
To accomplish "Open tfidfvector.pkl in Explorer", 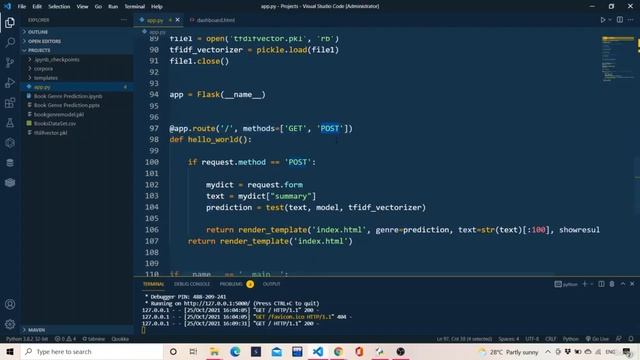I will 77,133.
